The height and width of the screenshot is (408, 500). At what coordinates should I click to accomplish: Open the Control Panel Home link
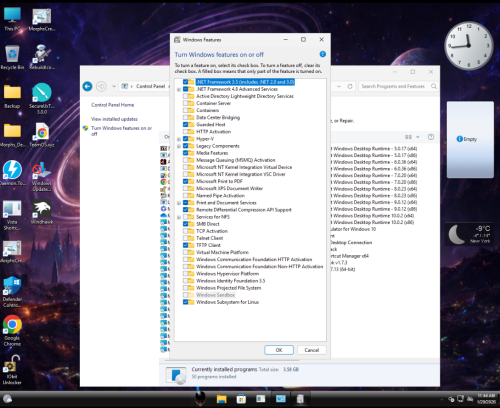113,105
